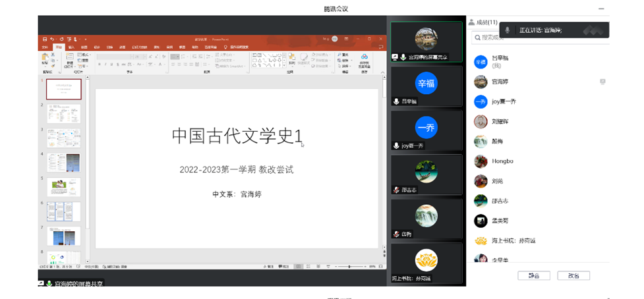The image size is (644, 299).
Task: Open the 开始 Home ribbon tab
Action: tap(57, 47)
